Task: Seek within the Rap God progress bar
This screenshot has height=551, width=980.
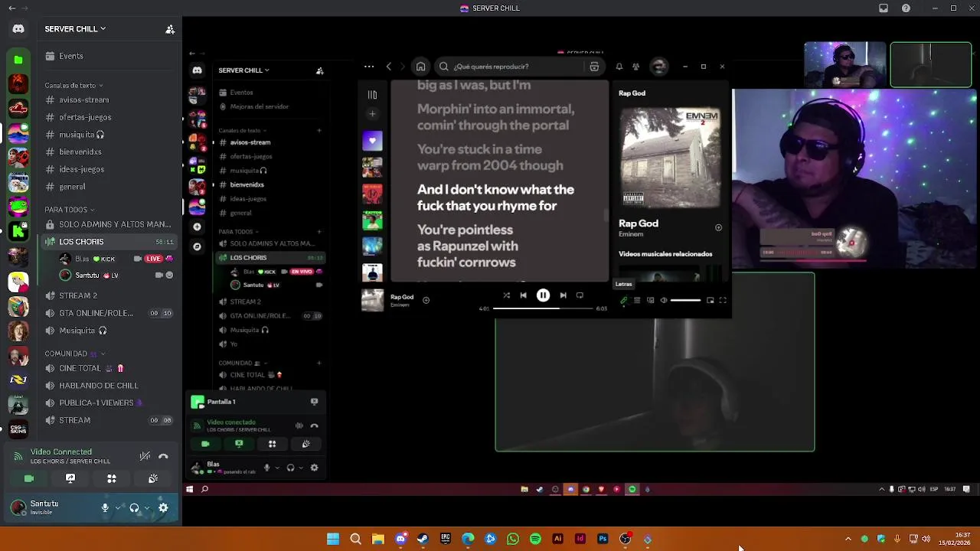Action: (543, 308)
